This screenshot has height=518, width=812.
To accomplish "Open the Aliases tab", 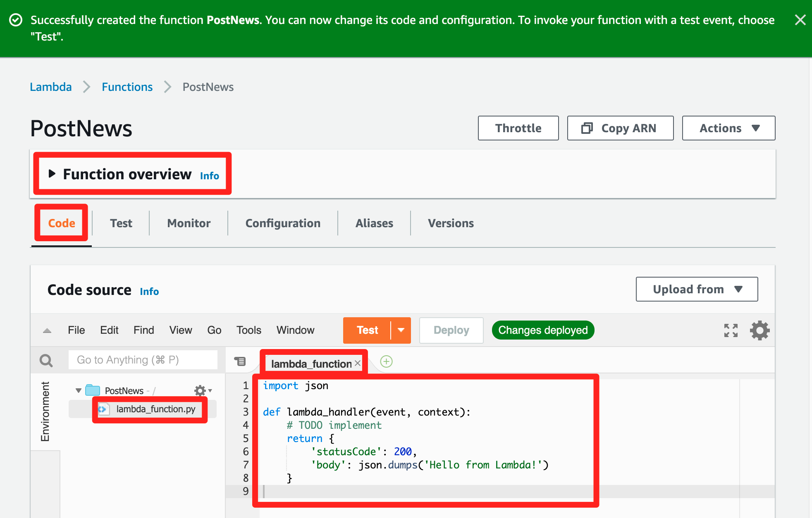I will click(x=374, y=223).
